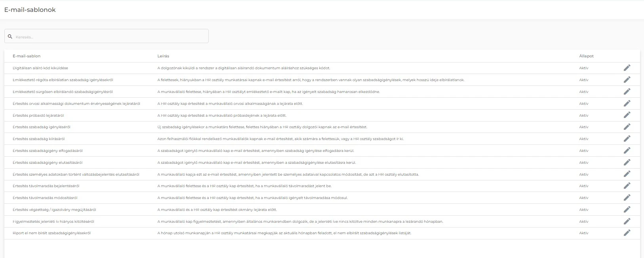The width and height of the screenshot is (644, 258).
Task: Open Értesítés távolmaradás bejelentéséről for editing
Action: click(627, 186)
